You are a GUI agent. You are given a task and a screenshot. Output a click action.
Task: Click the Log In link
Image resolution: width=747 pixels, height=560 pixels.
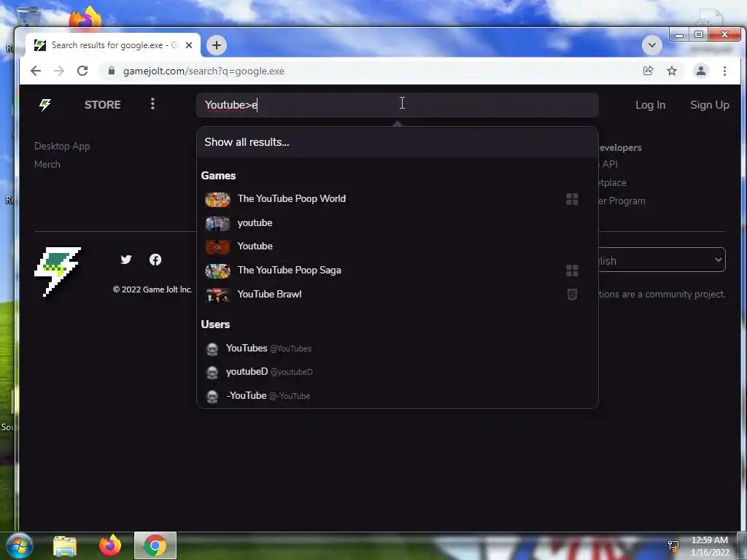point(650,105)
